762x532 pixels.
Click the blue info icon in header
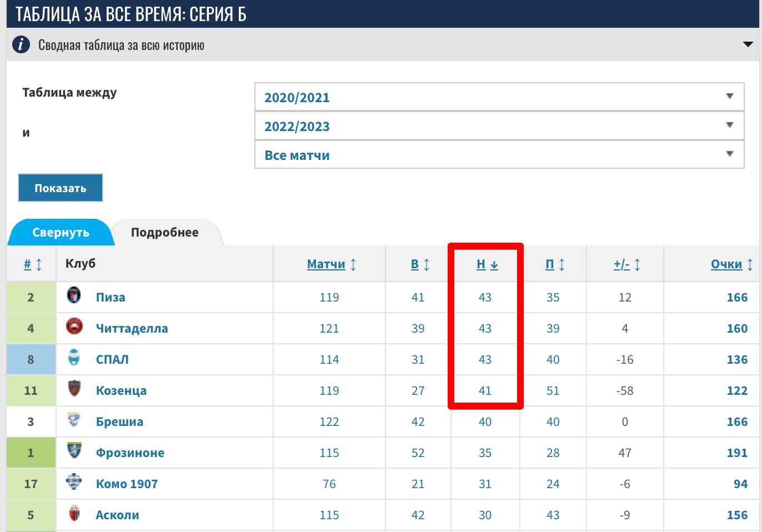click(x=21, y=44)
